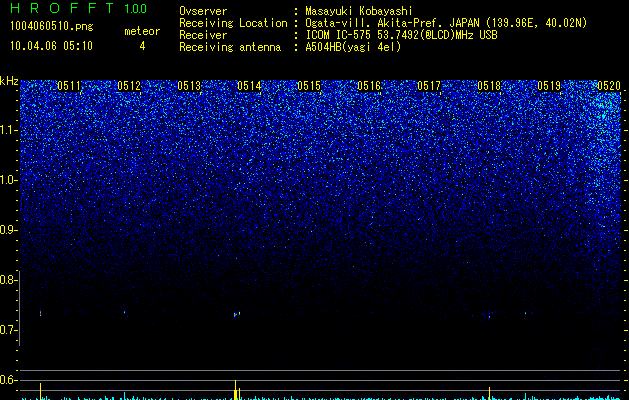
Task: Select the Ogata-vill. Akita-Pref. JAPAN location text
Action: (x=446, y=23)
